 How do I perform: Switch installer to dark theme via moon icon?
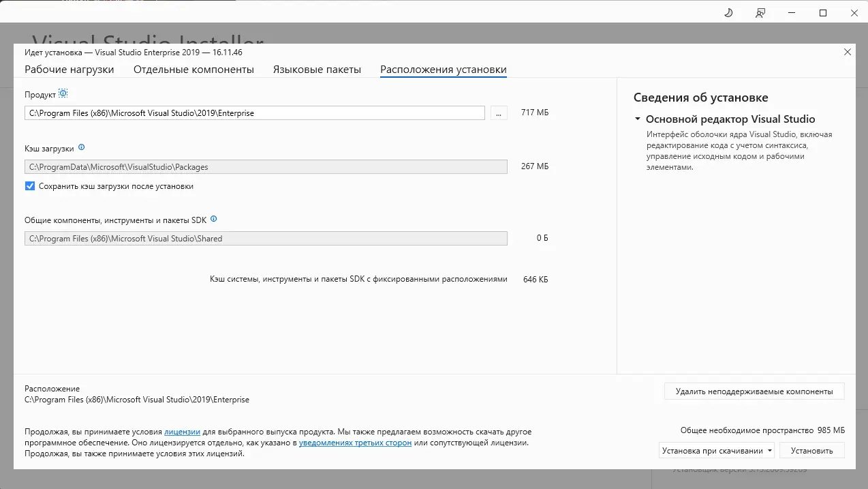pyautogui.click(x=728, y=12)
